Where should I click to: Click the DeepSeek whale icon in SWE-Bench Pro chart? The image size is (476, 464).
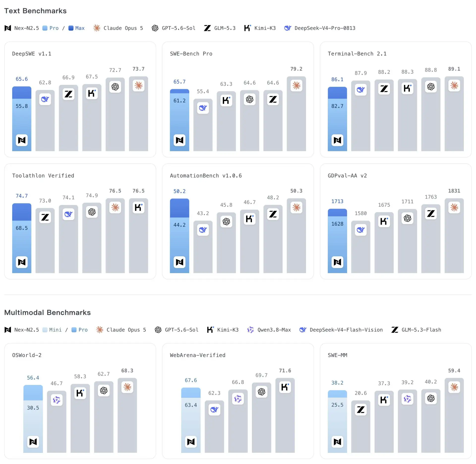(203, 108)
